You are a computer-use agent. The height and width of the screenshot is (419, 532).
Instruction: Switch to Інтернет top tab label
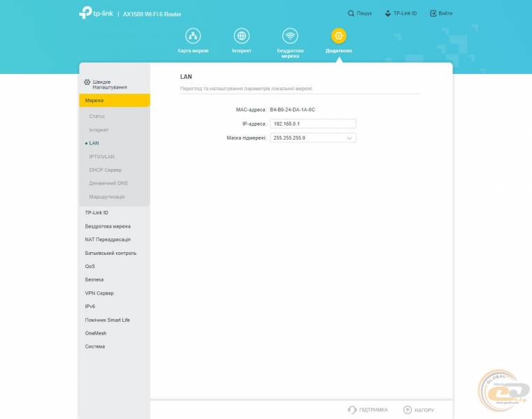242,50
